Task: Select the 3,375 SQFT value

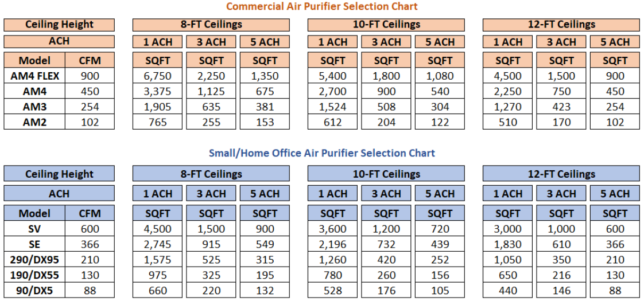Action: (x=158, y=91)
